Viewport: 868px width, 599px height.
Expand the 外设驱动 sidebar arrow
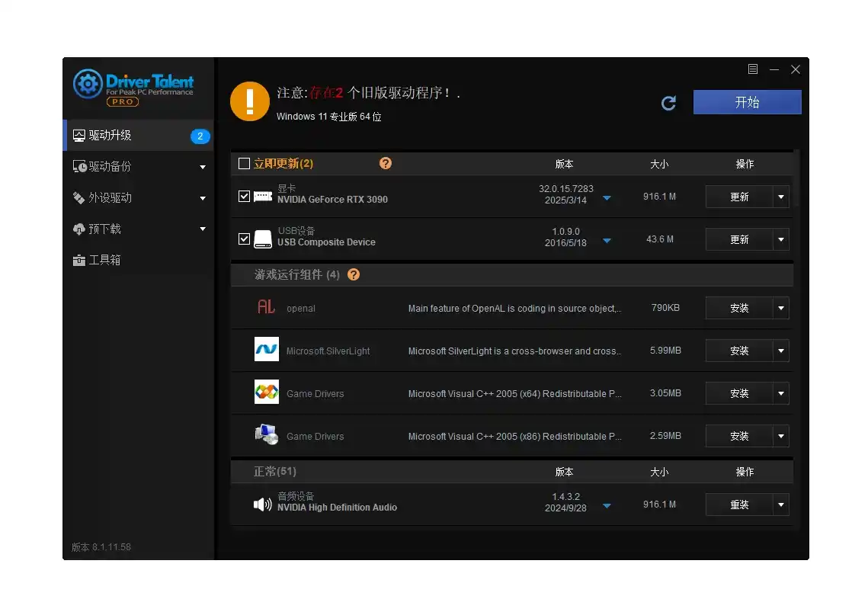tap(203, 198)
